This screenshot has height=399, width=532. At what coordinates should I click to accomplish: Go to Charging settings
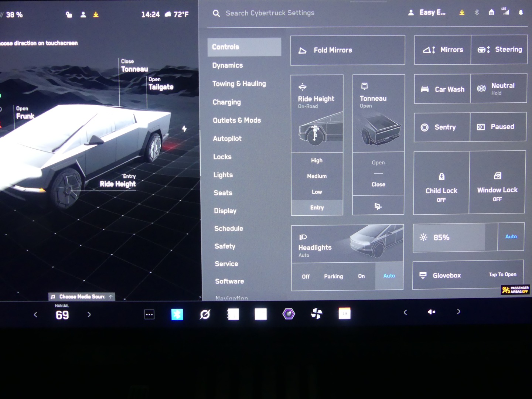click(x=227, y=102)
